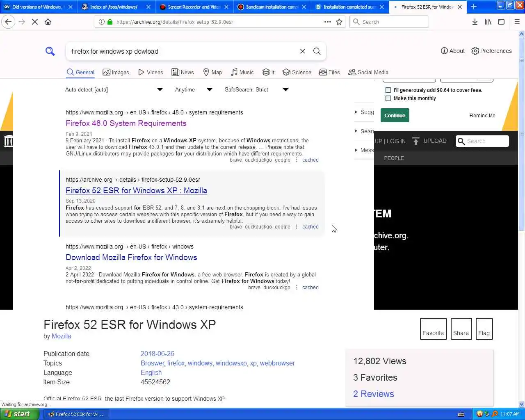The width and height of the screenshot is (525, 420).
Task: Bookmark this page with the star icon
Action: tap(339, 22)
